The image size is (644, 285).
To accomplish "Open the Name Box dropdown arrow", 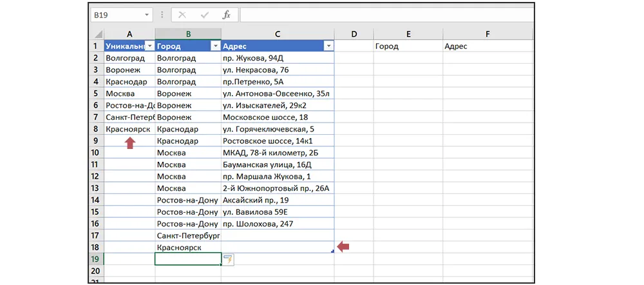I will [147, 15].
